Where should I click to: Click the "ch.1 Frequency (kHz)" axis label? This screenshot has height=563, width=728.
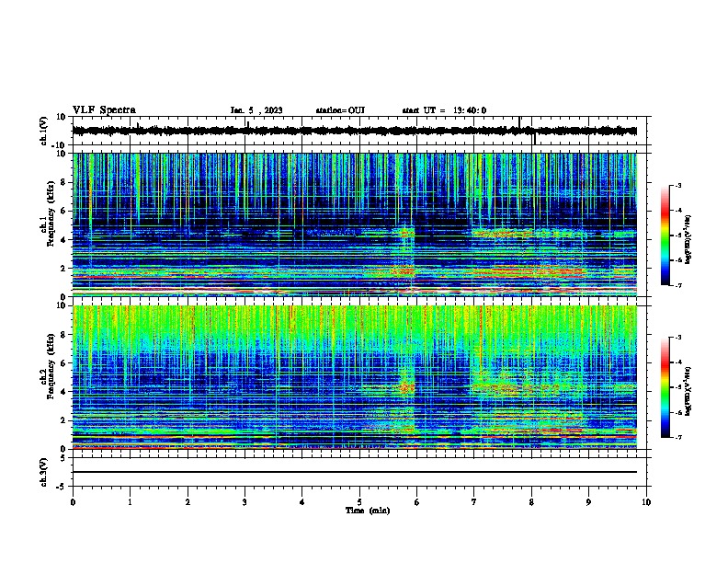[x=49, y=213]
